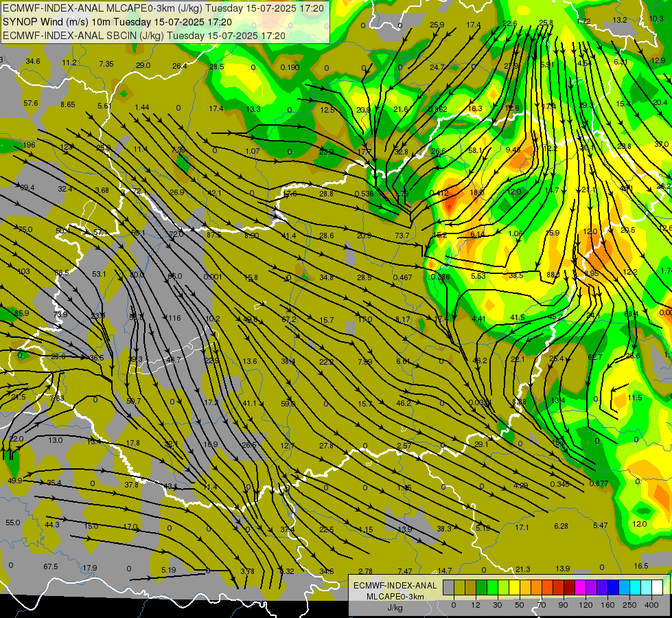Click map value '1.07'
The width and height of the screenshot is (672, 618).
(x=253, y=151)
